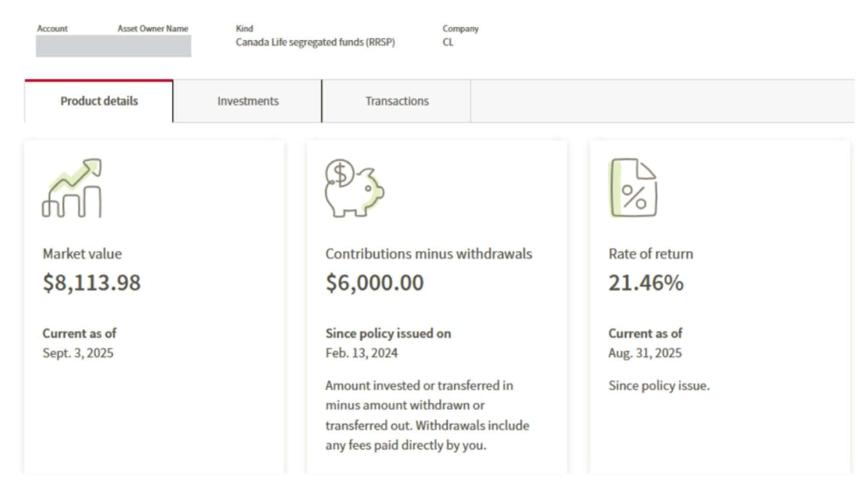The width and height of the screenshot is (868, 488).
Task: Click the market value growth chart icon
Action: (x=72, y=188)
